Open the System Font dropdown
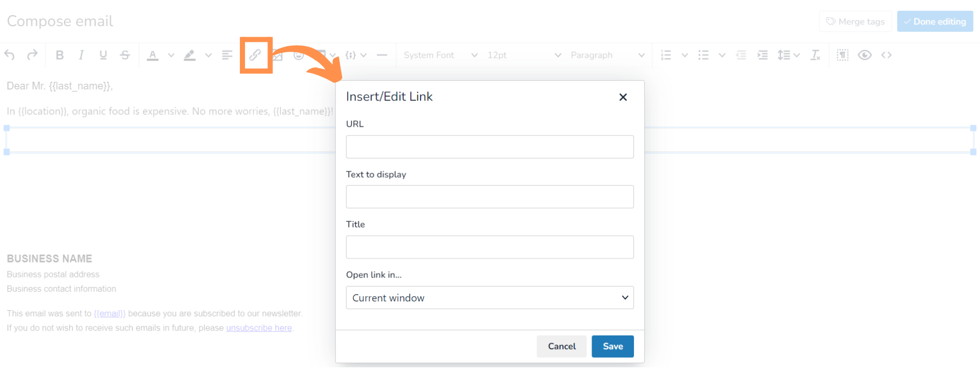The height and width of the screenshot is (376, 980). tap(440, 55)
